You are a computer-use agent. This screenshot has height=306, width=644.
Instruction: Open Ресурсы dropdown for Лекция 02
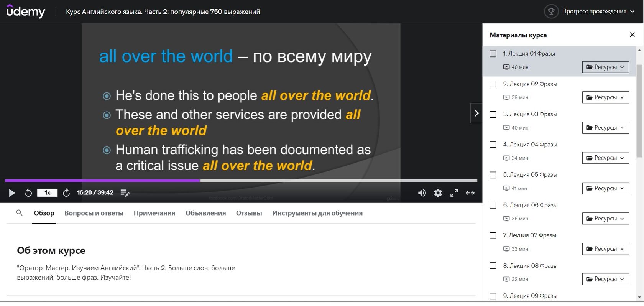(606, 97)
